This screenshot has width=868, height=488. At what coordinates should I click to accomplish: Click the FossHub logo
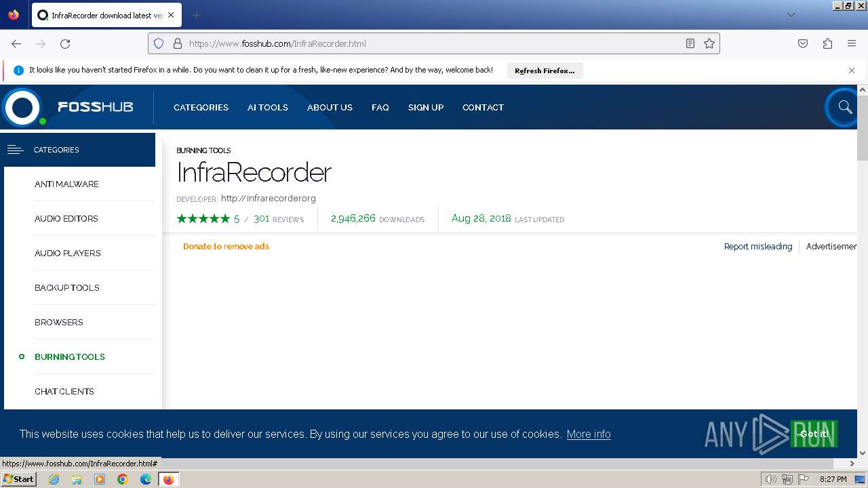point(68,107)
